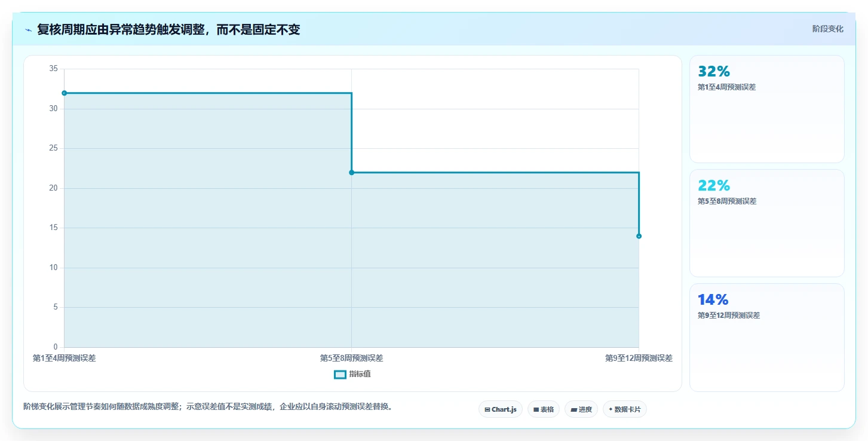Click the teal legend color box

340,374
